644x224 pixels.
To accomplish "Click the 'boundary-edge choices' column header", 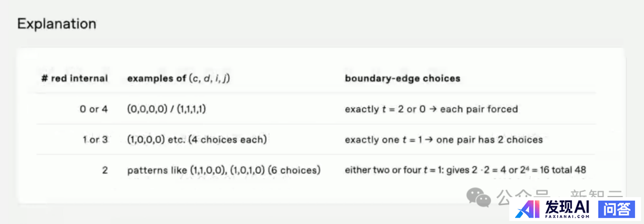I will 402,78.
